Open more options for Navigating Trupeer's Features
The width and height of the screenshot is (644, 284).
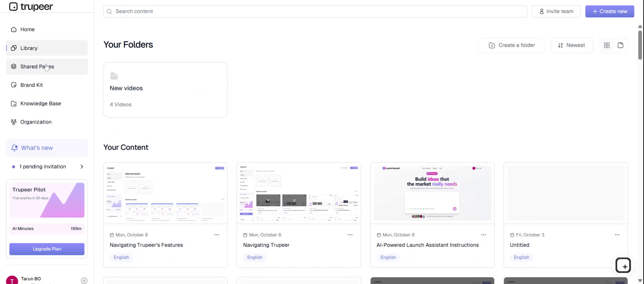point(217,235)
